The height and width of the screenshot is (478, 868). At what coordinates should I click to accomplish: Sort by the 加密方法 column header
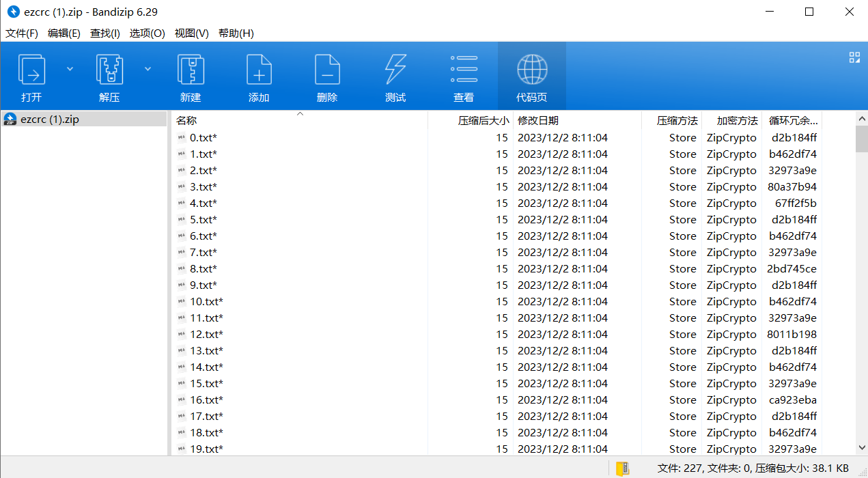point(732,120)
